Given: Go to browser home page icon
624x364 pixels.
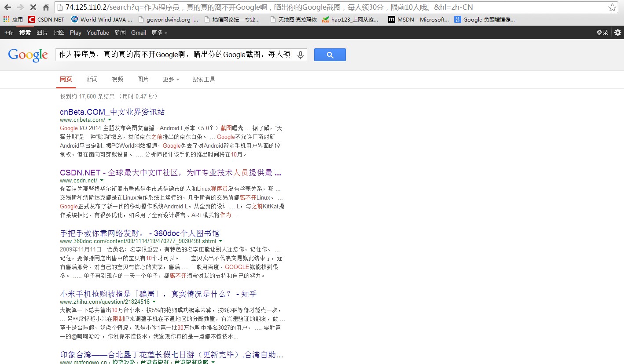Looking at the screenshot, I should pos(46,7).
